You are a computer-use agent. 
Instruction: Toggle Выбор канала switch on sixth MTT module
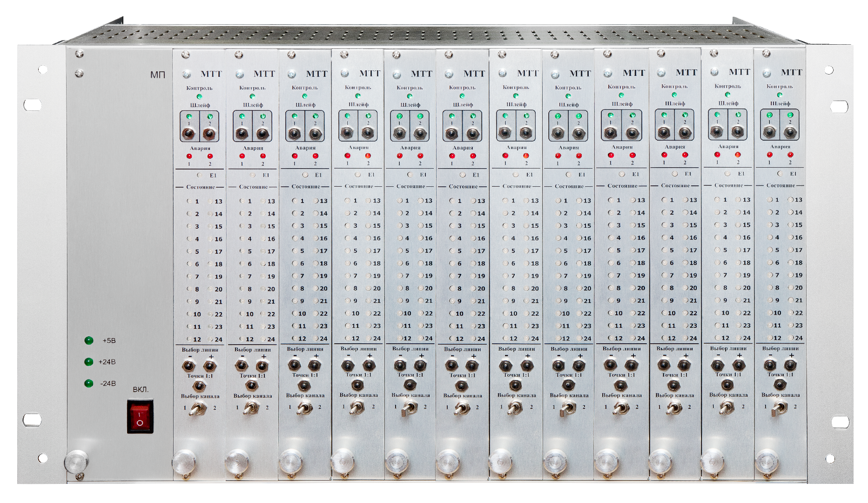pyautogui.click(x=462, y=408)
